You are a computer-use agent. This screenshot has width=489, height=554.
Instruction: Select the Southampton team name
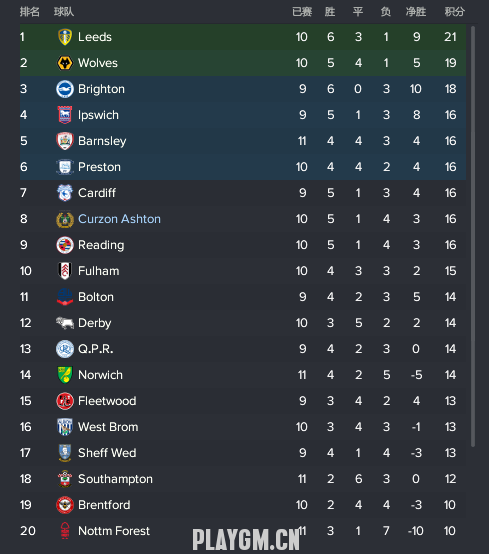click(x=115, y=479)
